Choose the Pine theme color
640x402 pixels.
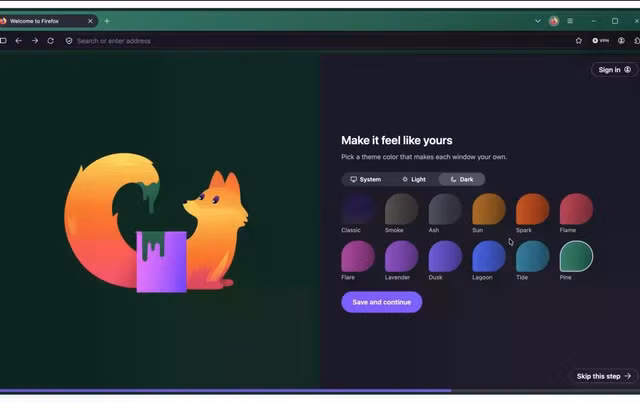[x=576, y=256]
